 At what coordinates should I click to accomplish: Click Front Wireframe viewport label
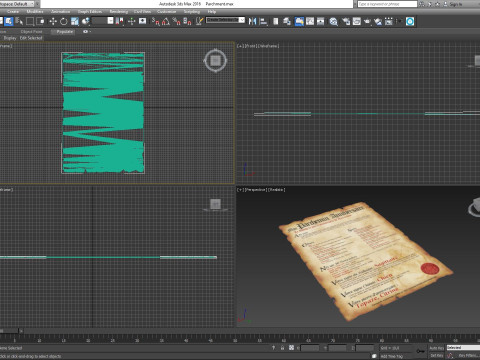click(258, 46)
